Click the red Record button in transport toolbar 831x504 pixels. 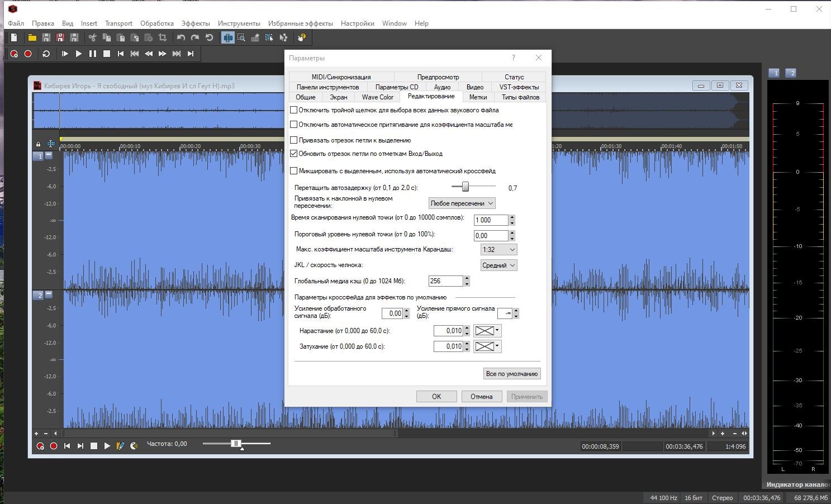(28, 54)
